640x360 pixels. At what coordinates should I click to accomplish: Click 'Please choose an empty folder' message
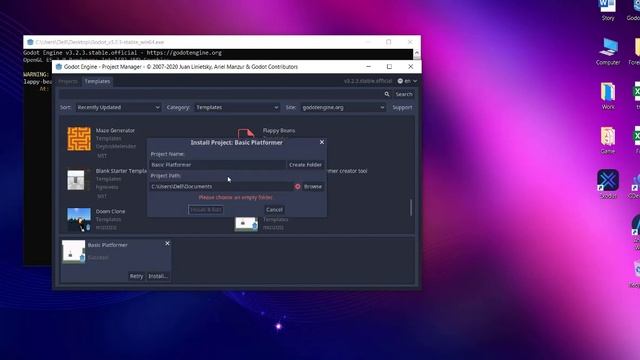(x=236, y=198)
